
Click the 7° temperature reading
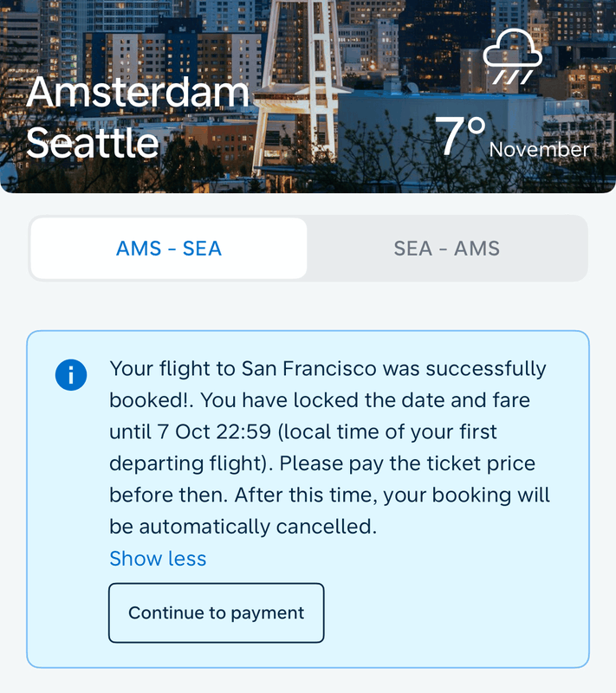coord(458,139)
